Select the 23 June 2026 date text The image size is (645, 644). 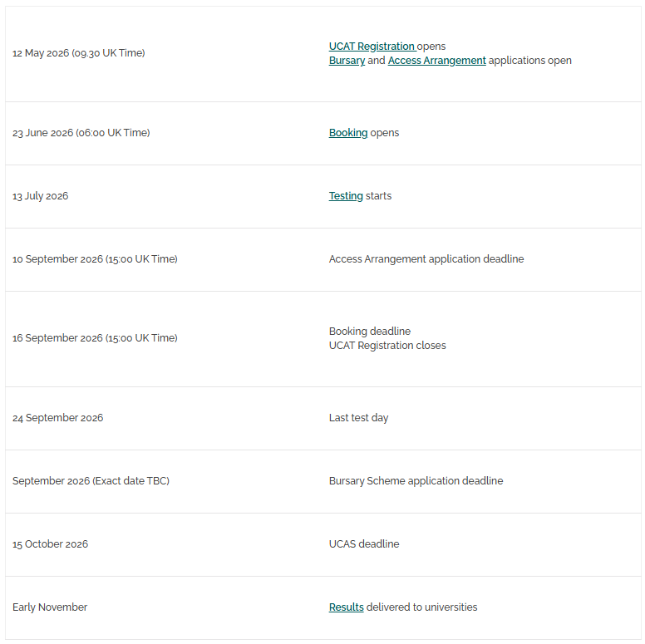81,133
